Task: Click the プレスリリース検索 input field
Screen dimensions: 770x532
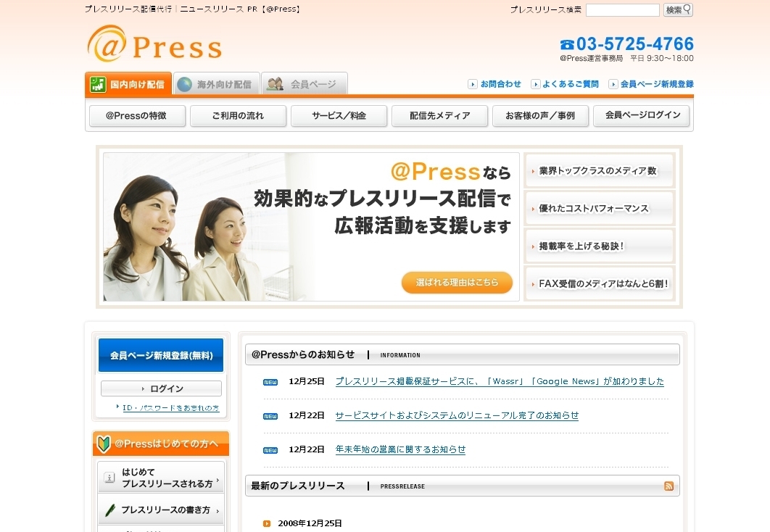Action: (x=622, y=10)
